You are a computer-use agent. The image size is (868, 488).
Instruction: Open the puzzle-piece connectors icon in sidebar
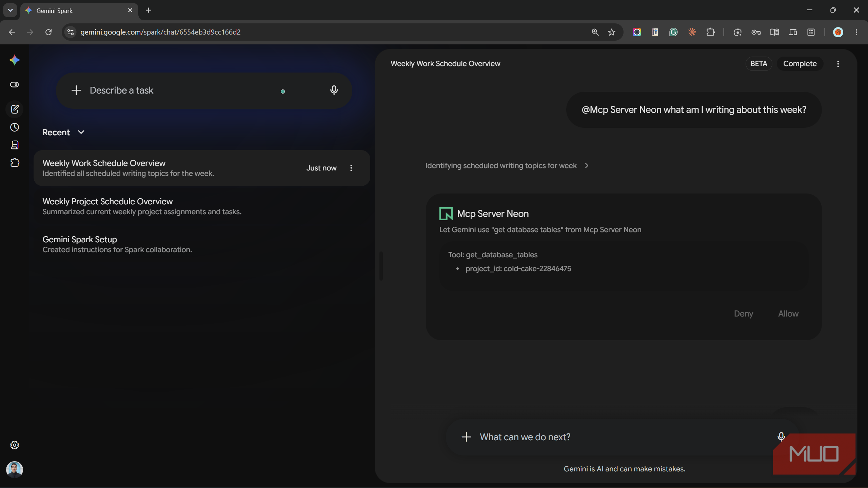15,163
